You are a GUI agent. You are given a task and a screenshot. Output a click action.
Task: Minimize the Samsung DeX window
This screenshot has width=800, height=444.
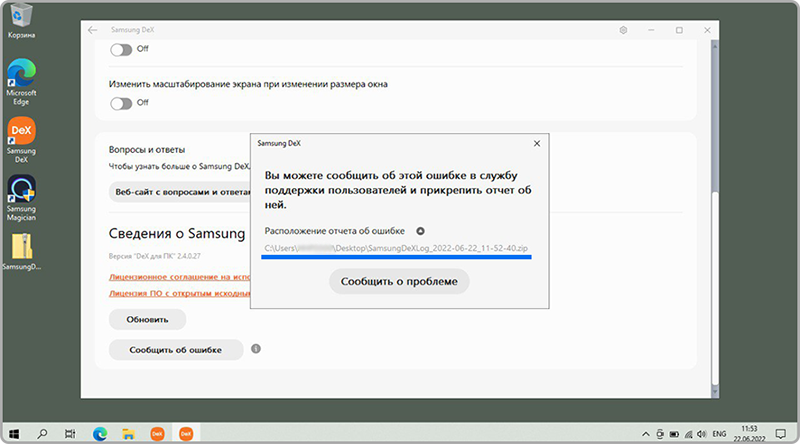pyautogui.click(x=651, y=30)
